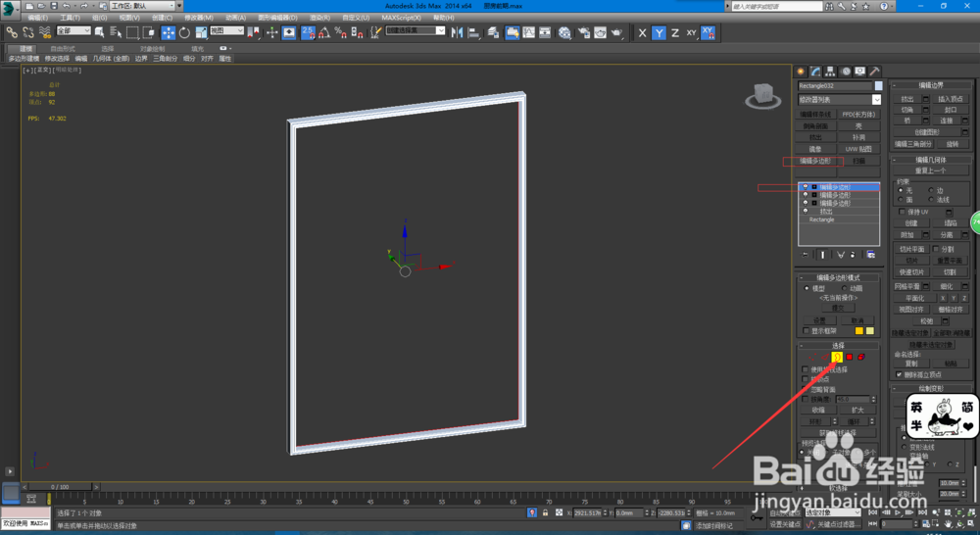Toggle the 2.5D snaps icon
The image size is (980, 535).
pyautogui.click(x=308, y=32)
